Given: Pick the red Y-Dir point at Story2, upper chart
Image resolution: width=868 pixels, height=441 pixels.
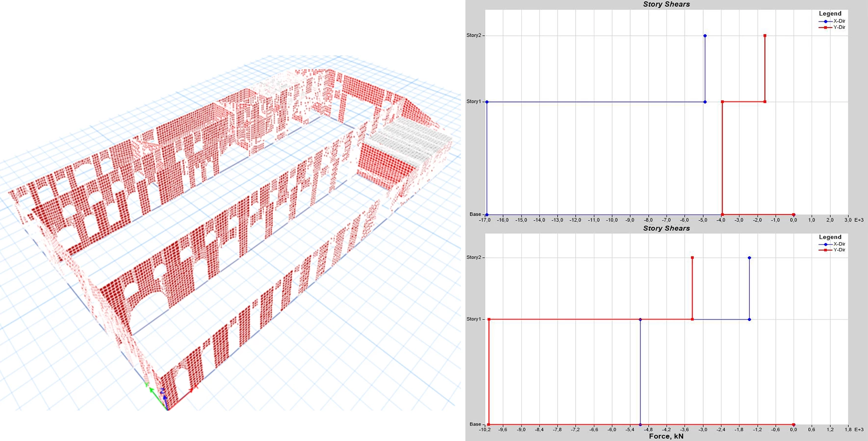Looking at the screenshot, I should click(x=765, y=36).
